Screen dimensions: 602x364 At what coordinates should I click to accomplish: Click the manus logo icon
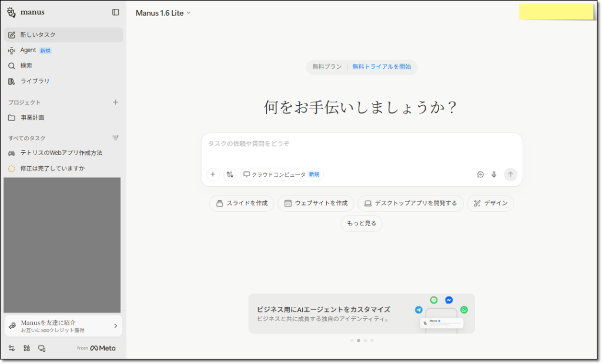pos(11,12)
